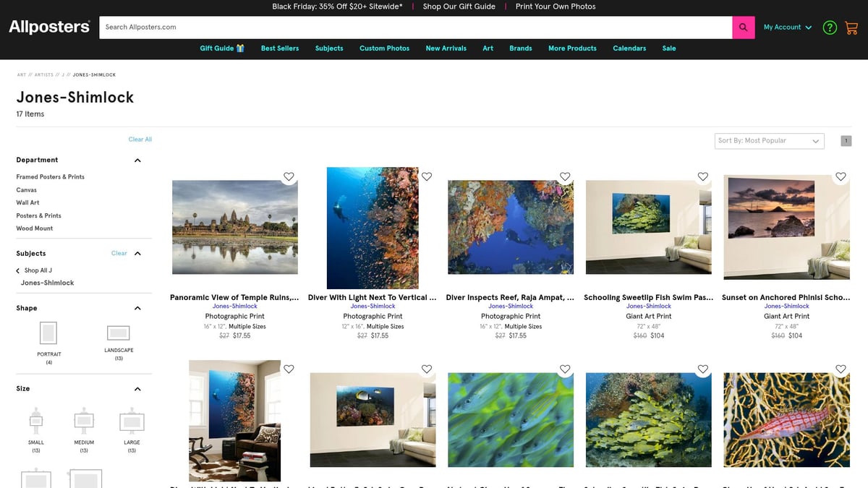Open the yellow schooling fish thumbnail

click(x=648, y=420)
